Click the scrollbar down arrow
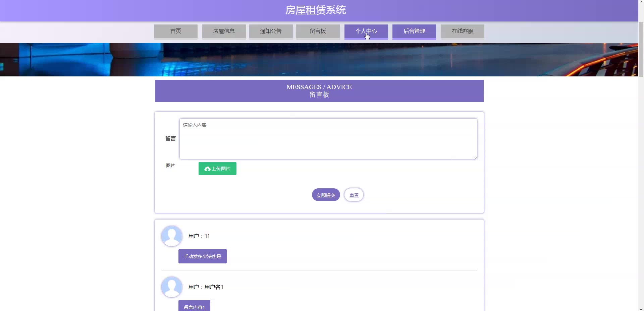Image resolution: width=644 pixels, height=311 pixels. click(x=641, y=309)
